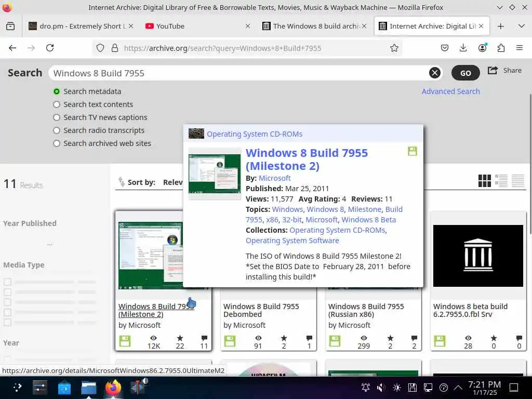This screenshot has width=532, height=399.
Task: Click the popup screenshot thumbnail
Action: 215,174
